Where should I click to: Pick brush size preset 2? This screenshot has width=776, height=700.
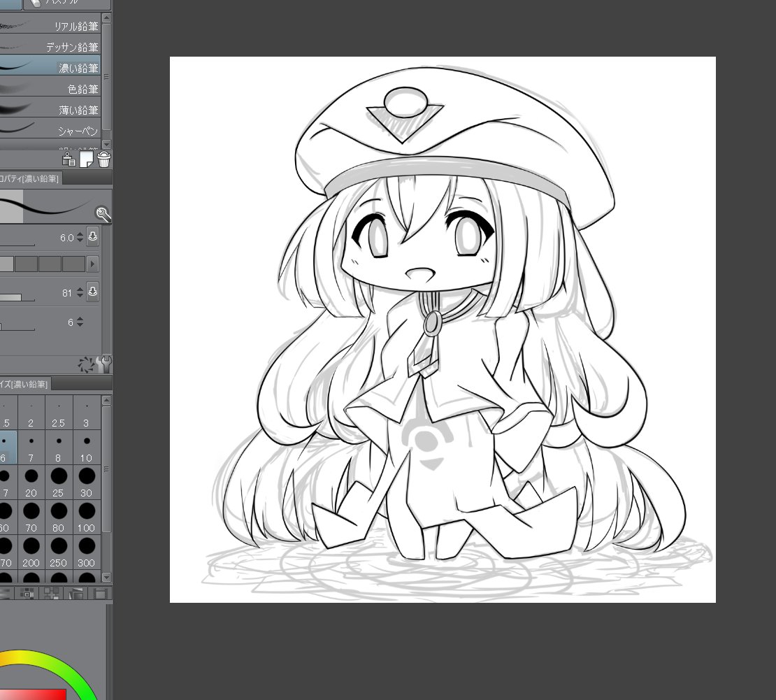[x=31, y=413]
